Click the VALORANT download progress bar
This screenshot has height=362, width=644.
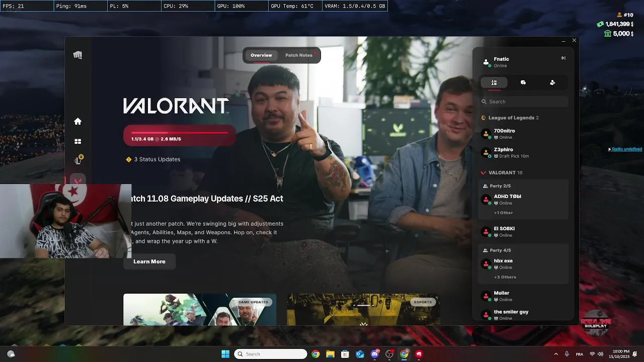pos(180,136)
